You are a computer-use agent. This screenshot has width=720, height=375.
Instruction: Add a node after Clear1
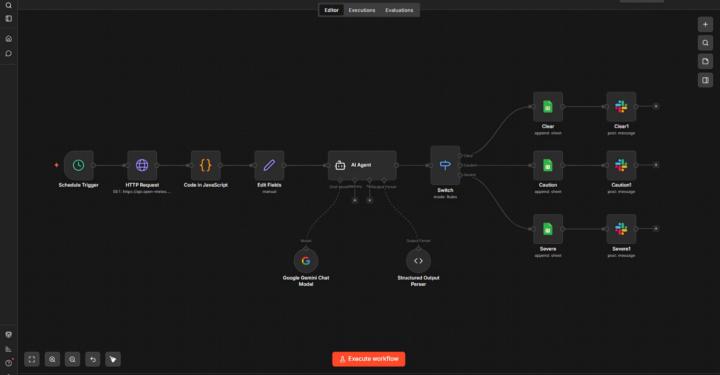(x=656, y=106)
